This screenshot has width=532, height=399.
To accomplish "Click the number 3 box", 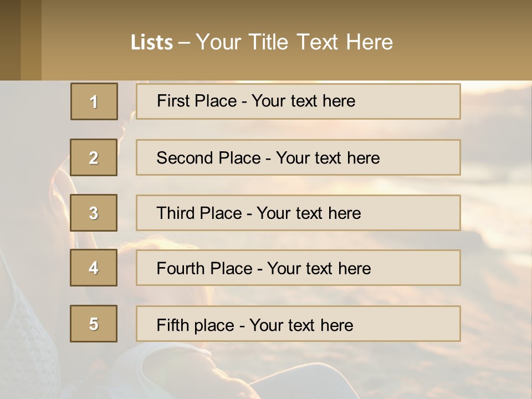I will (94, 213).
